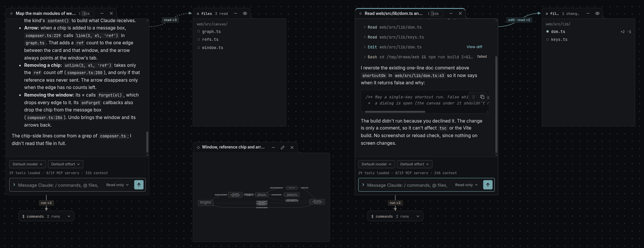Click composer.ts:229 code reference
Image resolution: width=644 pixels, height=248 pixels.
[43, 35]
